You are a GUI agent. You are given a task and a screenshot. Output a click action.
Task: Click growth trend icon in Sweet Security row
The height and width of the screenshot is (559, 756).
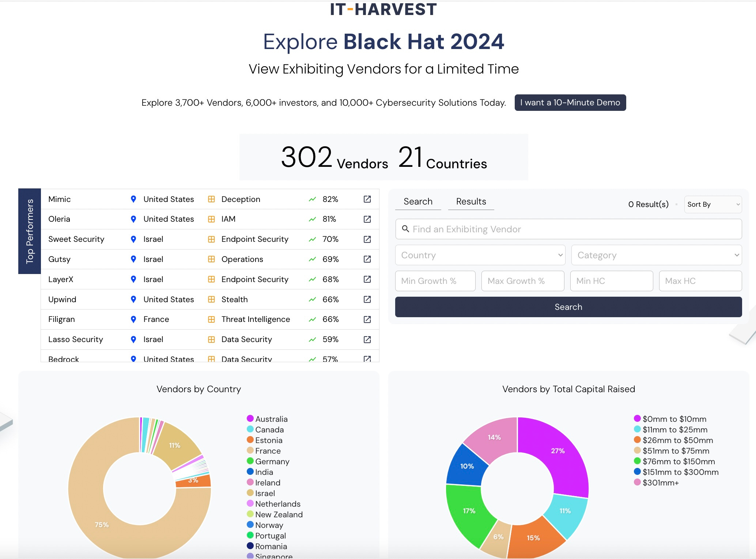click(312, 239)
